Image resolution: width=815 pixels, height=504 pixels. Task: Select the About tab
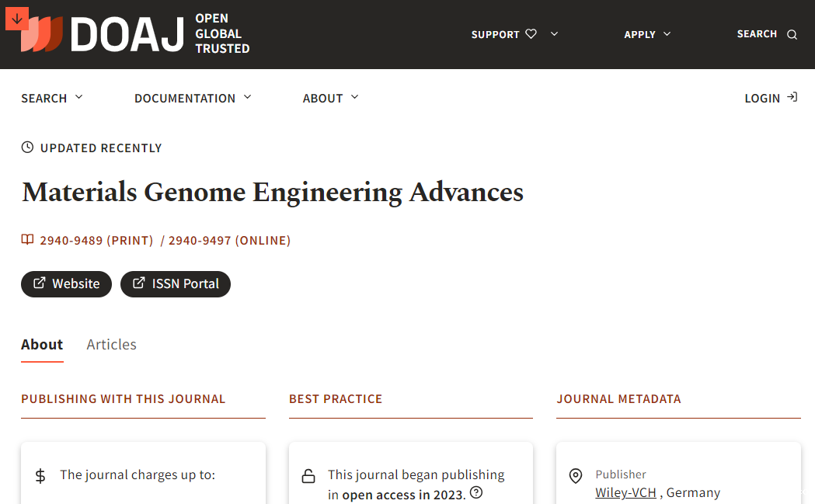(42, 344)
